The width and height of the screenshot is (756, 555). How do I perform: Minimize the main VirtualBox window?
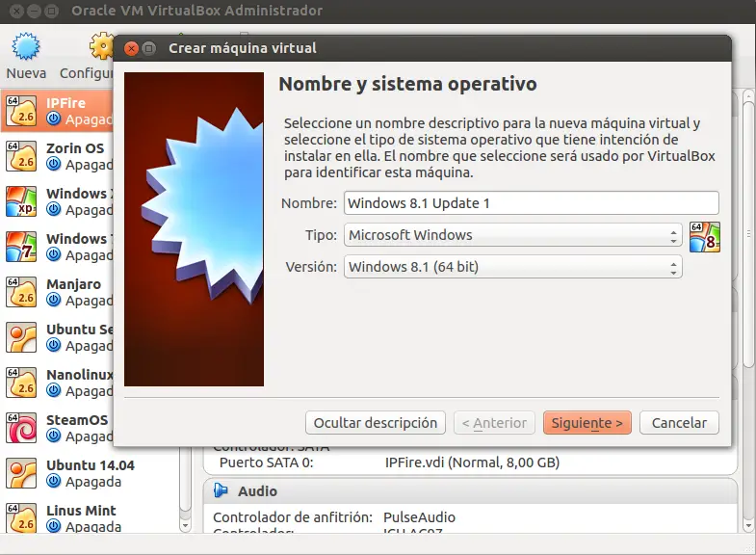34,11
